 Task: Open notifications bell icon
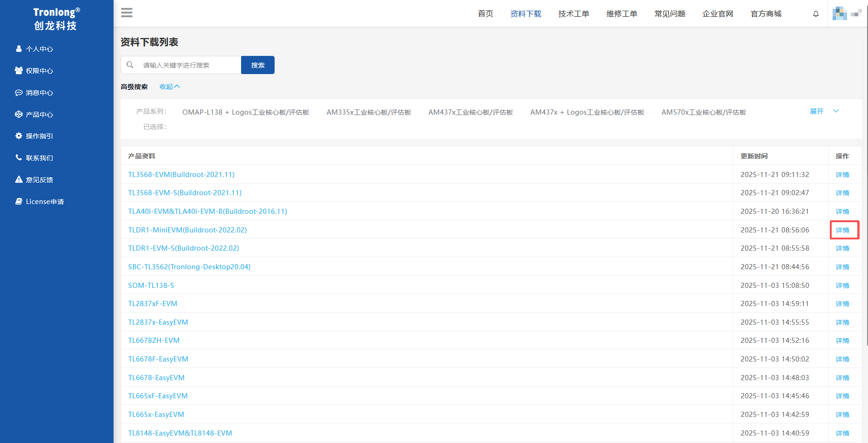(x=816, y=14)
